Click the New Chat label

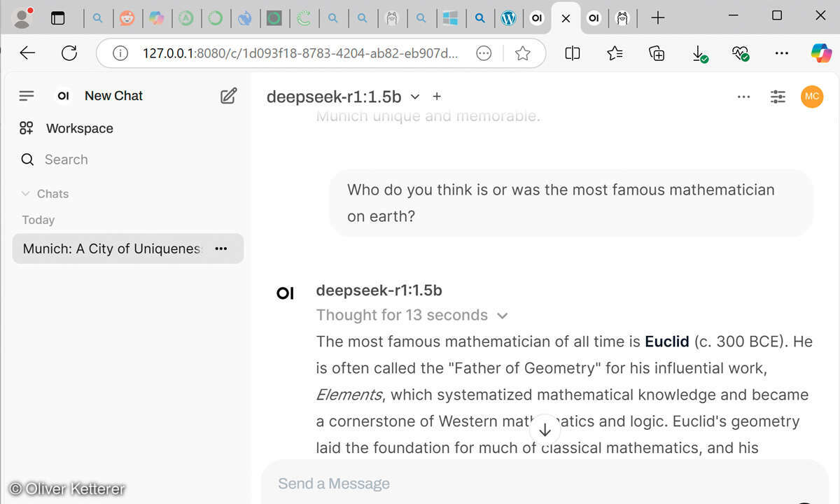pyautogui.click(x=113, y=96)
